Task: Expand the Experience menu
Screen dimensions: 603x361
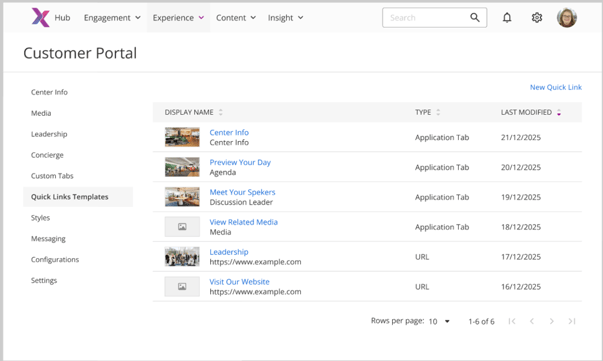Action: coord(178,18)
